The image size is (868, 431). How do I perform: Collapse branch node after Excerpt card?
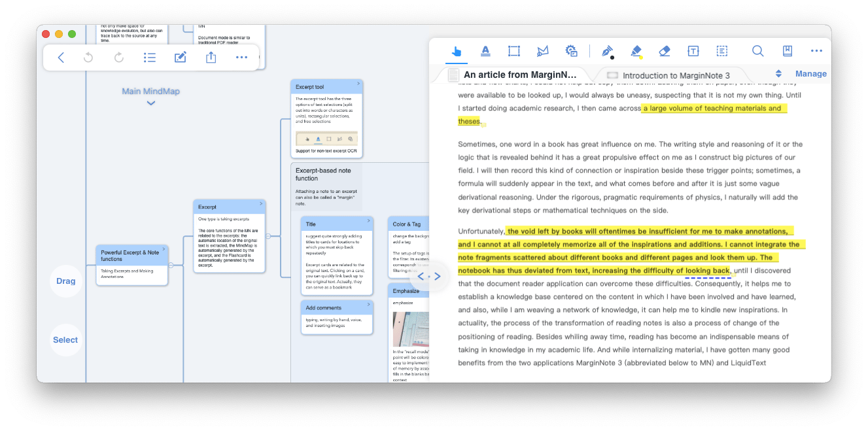[x=268, y=236]
